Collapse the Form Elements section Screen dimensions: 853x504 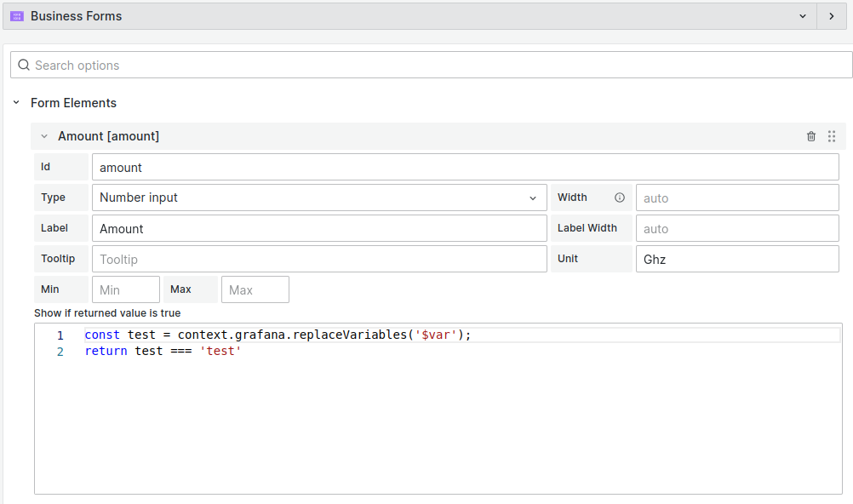pos(16,102)
